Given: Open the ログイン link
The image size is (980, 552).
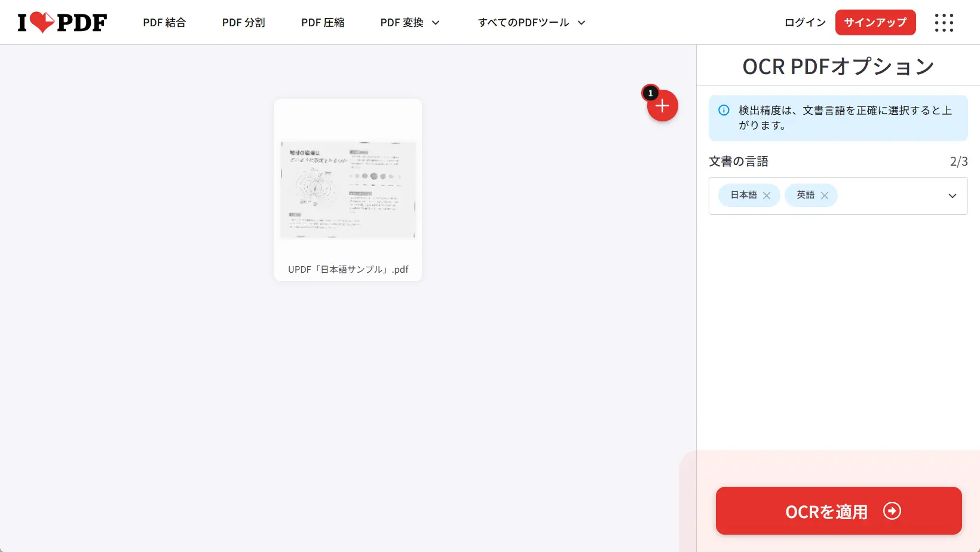Looking at the screenshot, I should (804, 22).
